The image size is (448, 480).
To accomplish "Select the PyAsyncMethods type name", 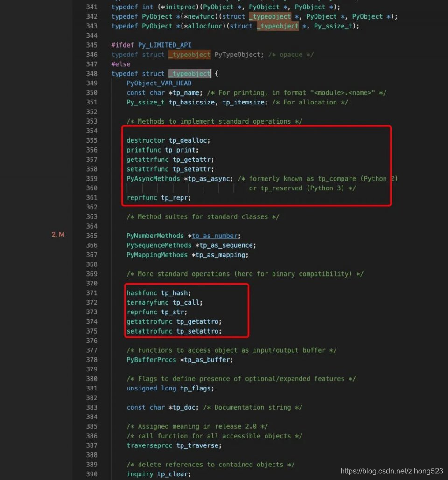I will (153, 179).
